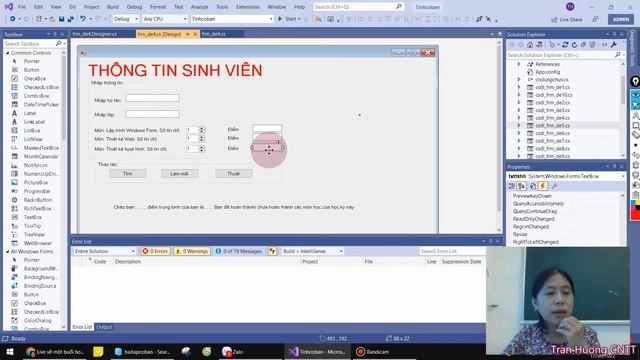Viewport: 640px width, 360px height.
Task: Open the Build + IntelliSense dropdown
Action: click(313, 251)
